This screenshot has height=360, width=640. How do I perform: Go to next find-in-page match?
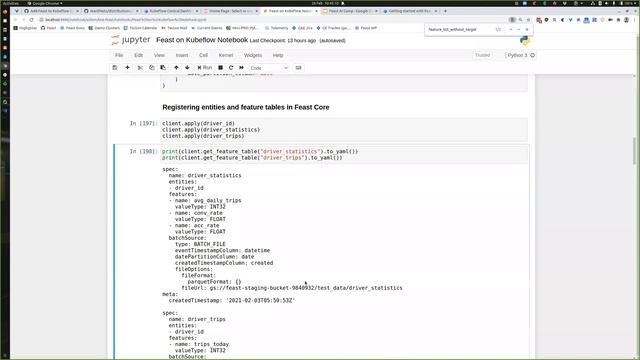[x=519, y=29]
